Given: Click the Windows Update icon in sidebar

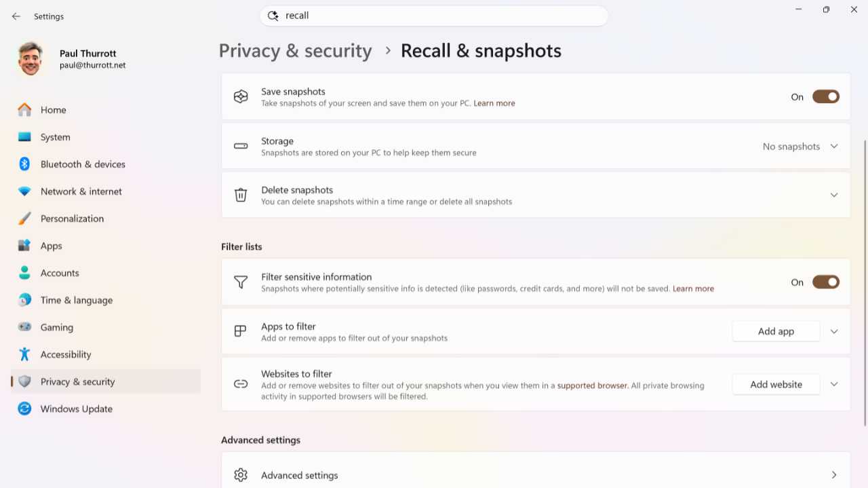Looking at the screenshot, I should (24, 409).
